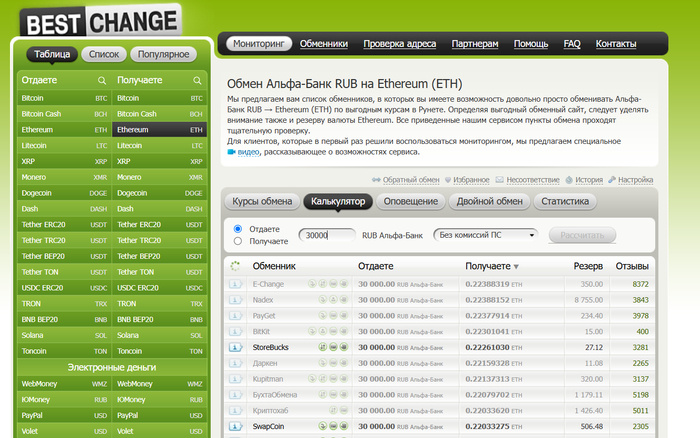Select the Получаете radio button
Screen dimensions: 700x438
[x=238, y=241]
